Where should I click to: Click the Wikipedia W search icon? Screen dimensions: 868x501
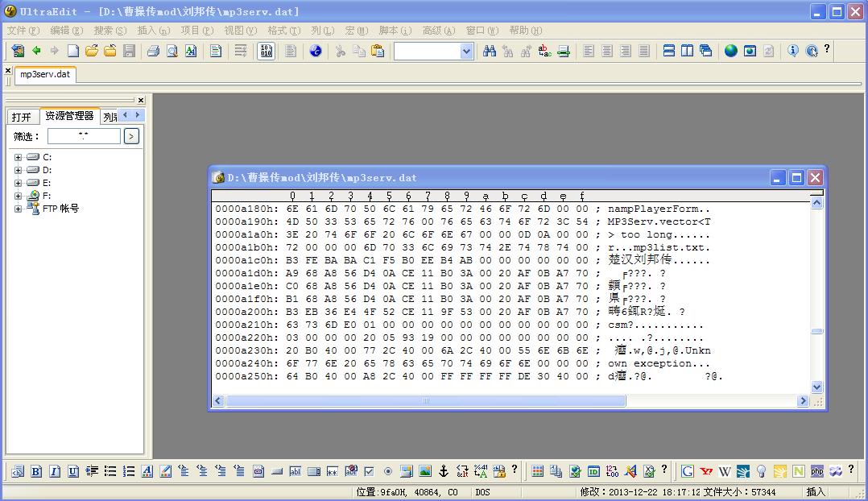point(725,471)
